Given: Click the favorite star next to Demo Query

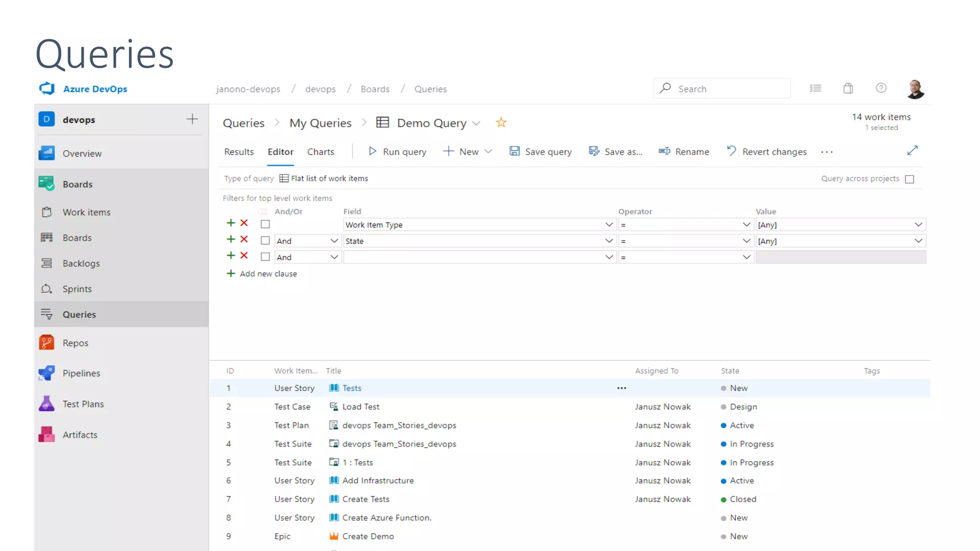Looking at the screenshot, I should 501,123.
